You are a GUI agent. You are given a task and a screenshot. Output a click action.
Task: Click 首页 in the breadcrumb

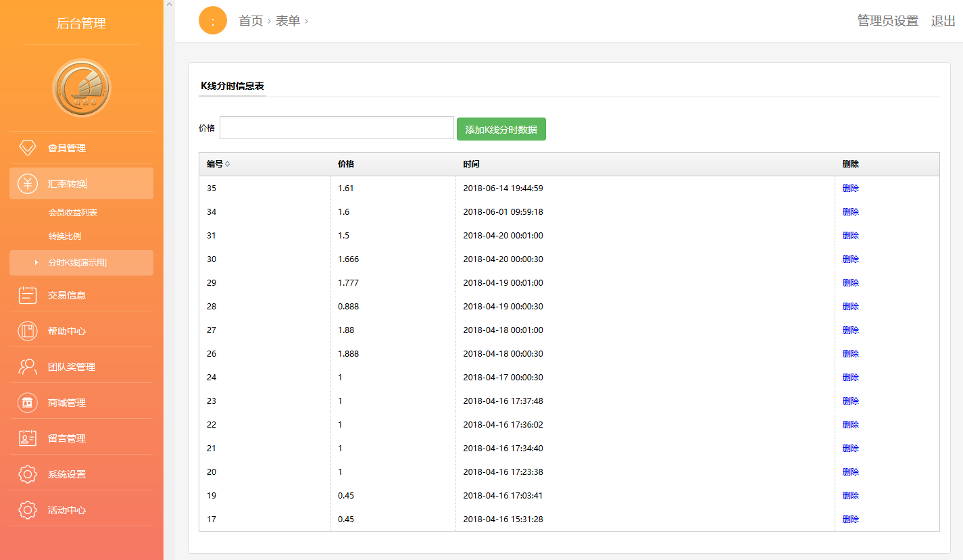(x=251, y=21)
